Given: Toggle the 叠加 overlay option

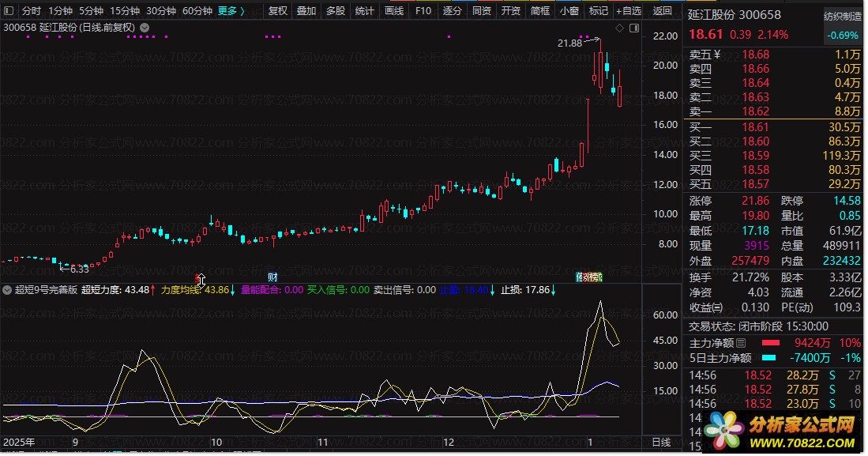Looking at the screenshot, I should coord(306,11).
